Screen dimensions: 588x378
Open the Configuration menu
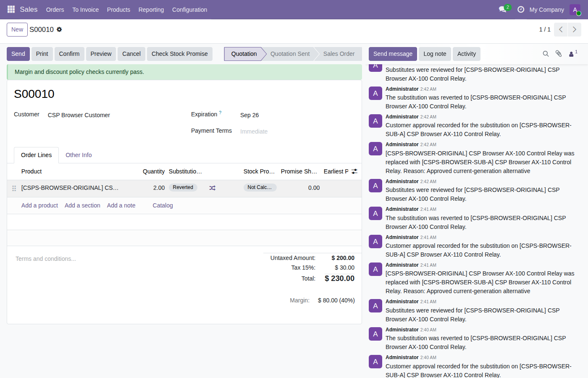[x=190, y=10]
